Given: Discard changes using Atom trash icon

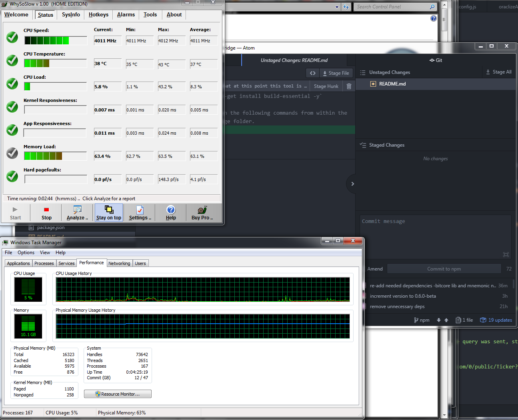Looking at the screenshot, I should [x=349, y=86].
